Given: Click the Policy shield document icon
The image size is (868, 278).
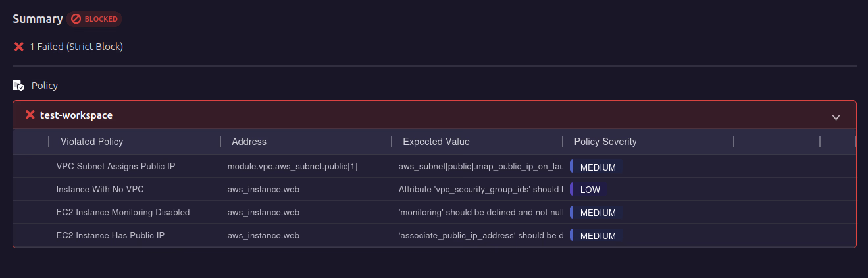Looking at the screenshot, I should (18, 85).
